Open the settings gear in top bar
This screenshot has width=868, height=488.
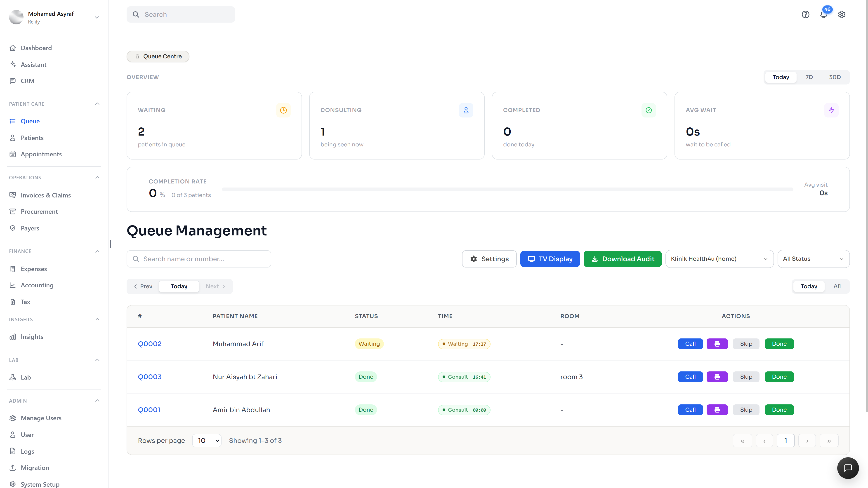pyautogui.click(x=842, y=14)
